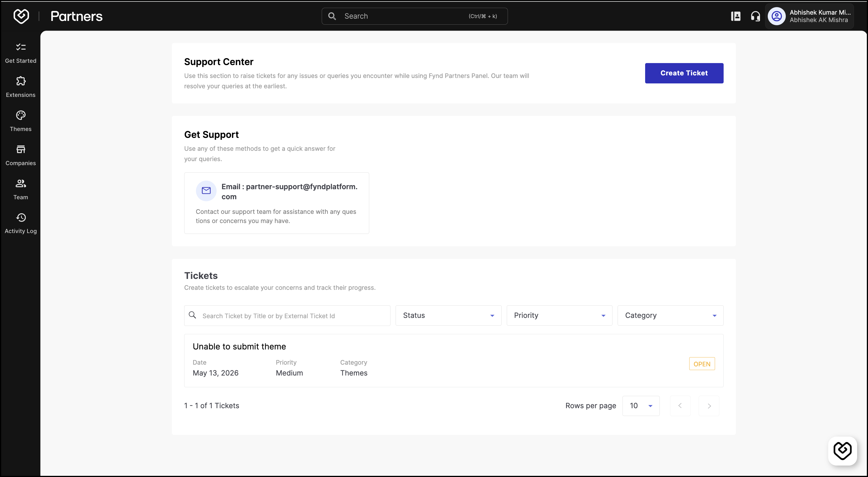Expand the Category filter dropdown

pos(670,316)
